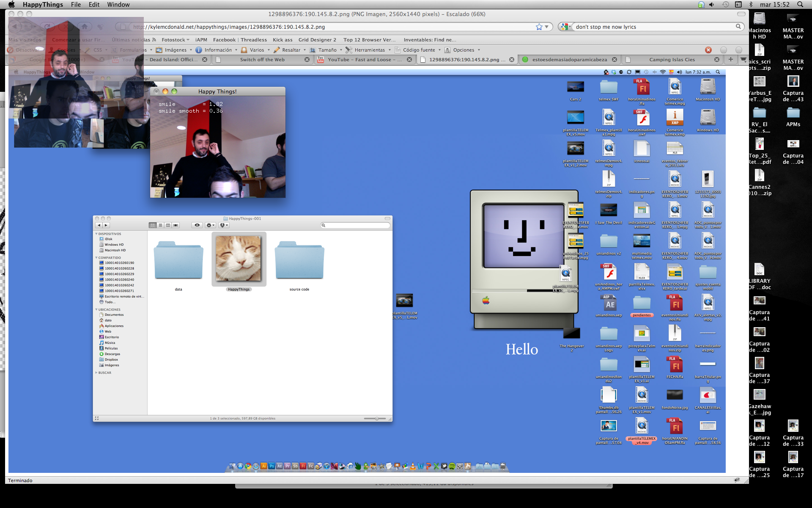Screen dimensions: 812x508
Task: Expand the Herramientas dropdown menu
Action: pos(369,50)
